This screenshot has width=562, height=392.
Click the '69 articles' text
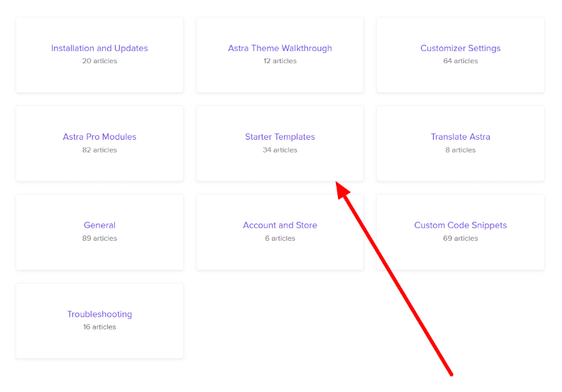point(460,238)
